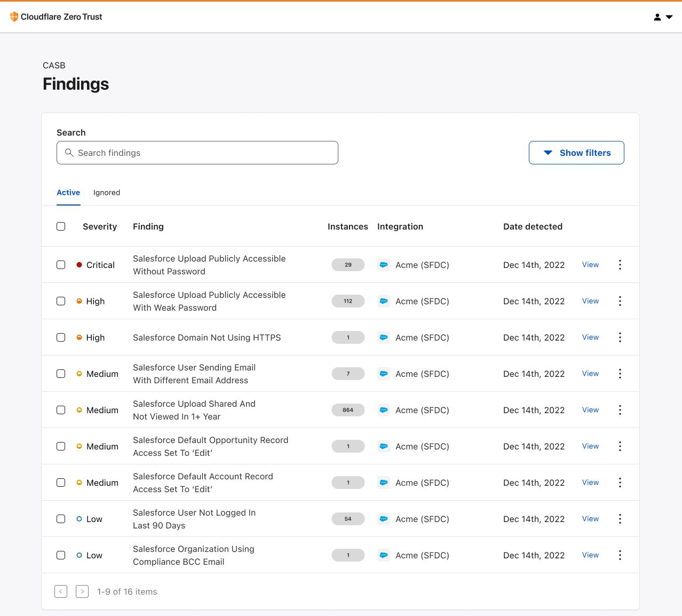Click Salesforce icon in Compliance BCC Email row
The width and height of the screenshot is (682, 616).
[x=384, y=555]
